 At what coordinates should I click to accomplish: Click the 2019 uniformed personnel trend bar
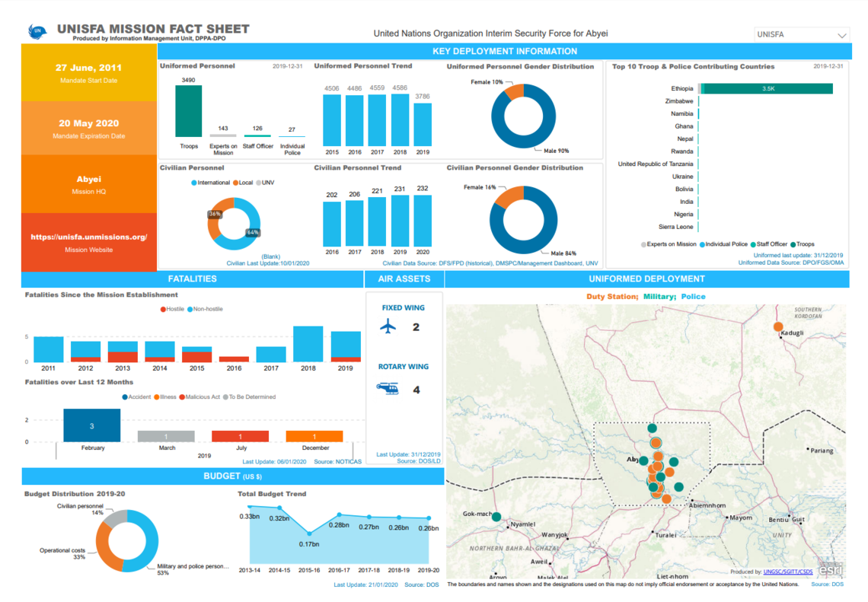point(423,125)
